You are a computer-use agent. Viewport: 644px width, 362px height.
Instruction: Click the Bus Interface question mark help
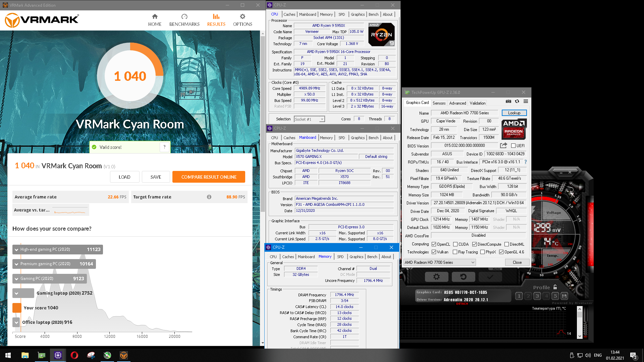tap(525, 162)
